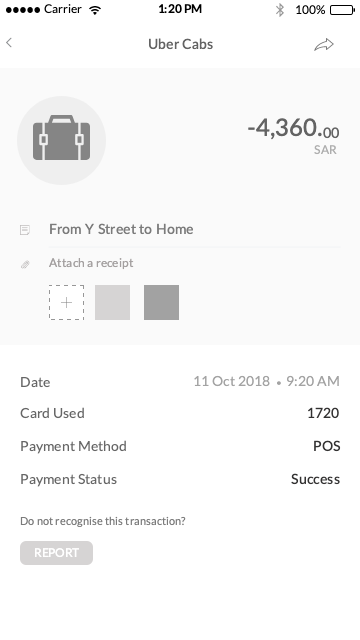Tap the share arrow icon
360x640 pixels.
tap(324, 44)
